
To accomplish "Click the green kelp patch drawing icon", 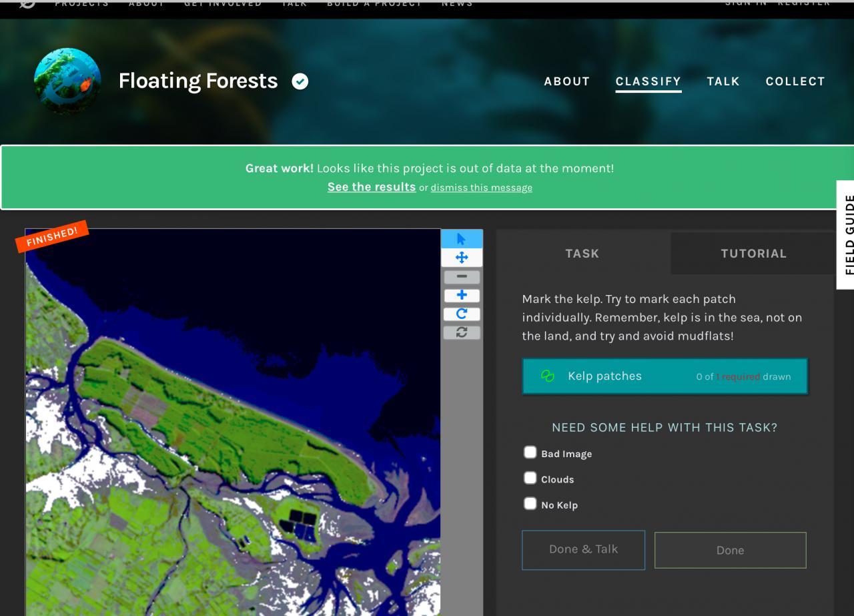I will pos(548,376).
